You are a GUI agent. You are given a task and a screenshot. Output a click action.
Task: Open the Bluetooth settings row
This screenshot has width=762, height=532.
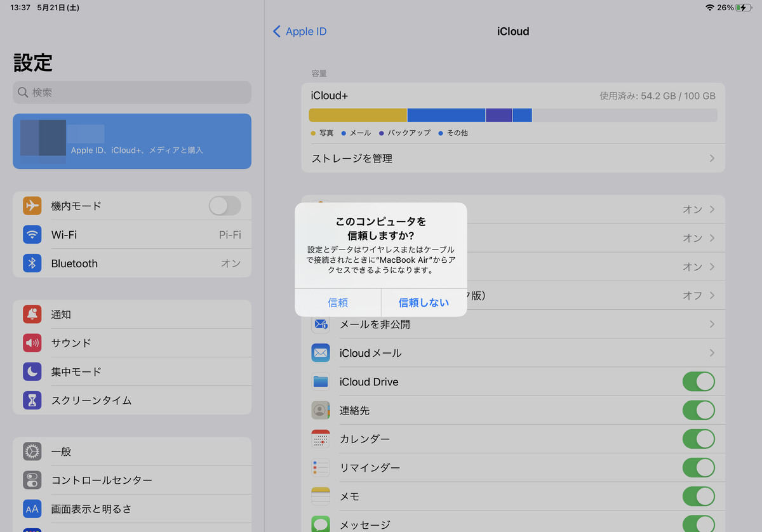coord(132,263)
